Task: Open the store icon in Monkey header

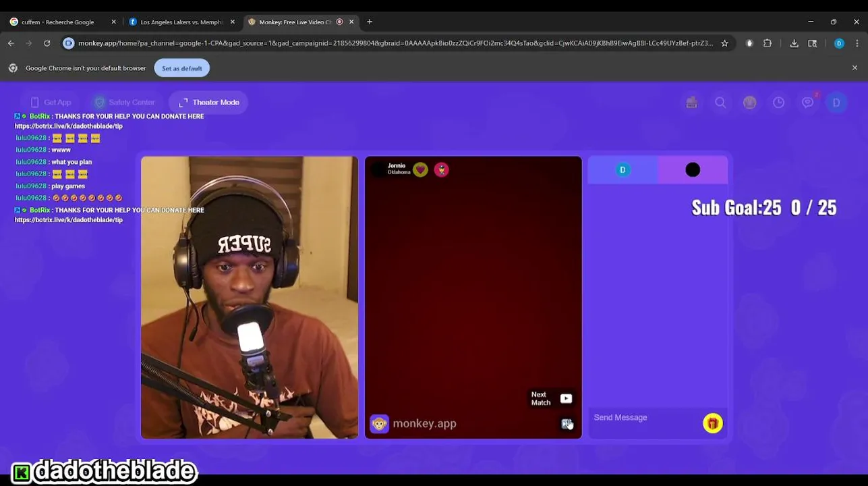Action: pyautogui.click(x=691, y=103)
